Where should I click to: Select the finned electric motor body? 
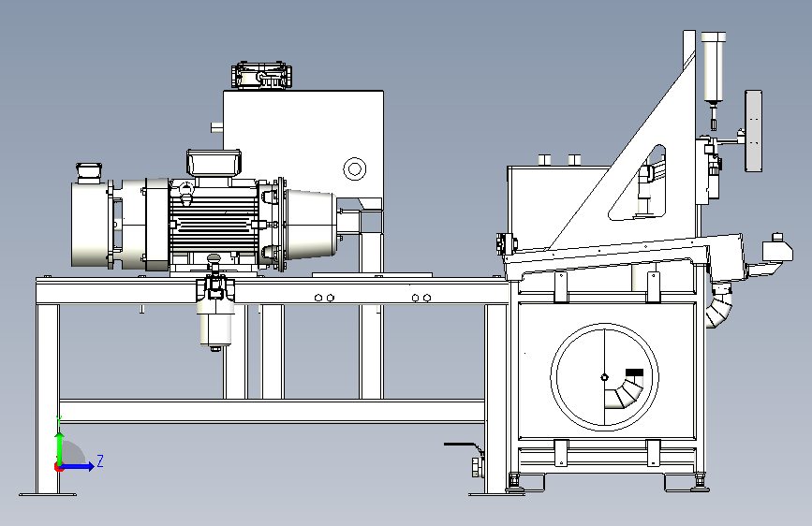pyautogui.click(x=214, y=224)
